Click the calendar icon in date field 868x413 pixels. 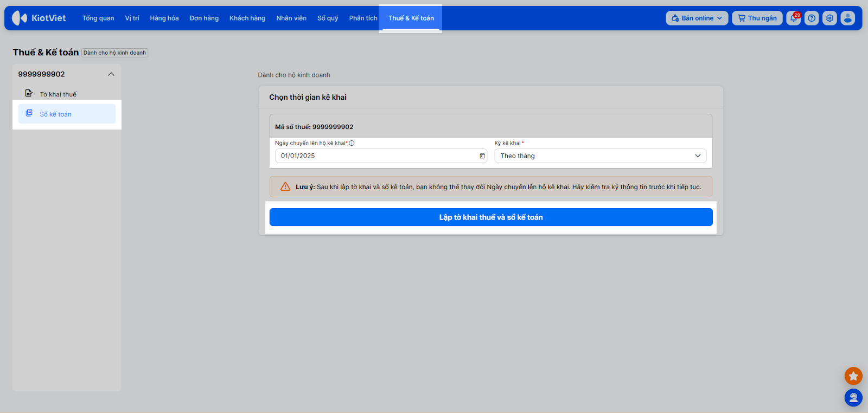click(482, 156)
